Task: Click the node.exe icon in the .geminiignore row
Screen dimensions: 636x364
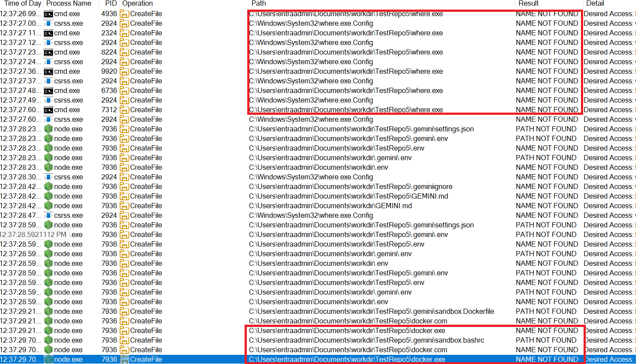Action: tap(48, 187)
